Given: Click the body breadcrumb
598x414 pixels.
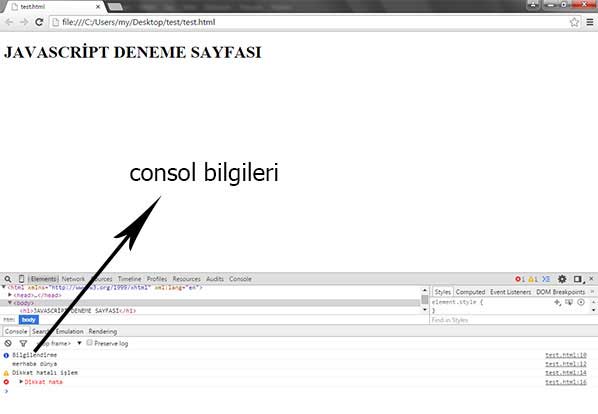Looking at the screenshot, I should pos(29,320).
